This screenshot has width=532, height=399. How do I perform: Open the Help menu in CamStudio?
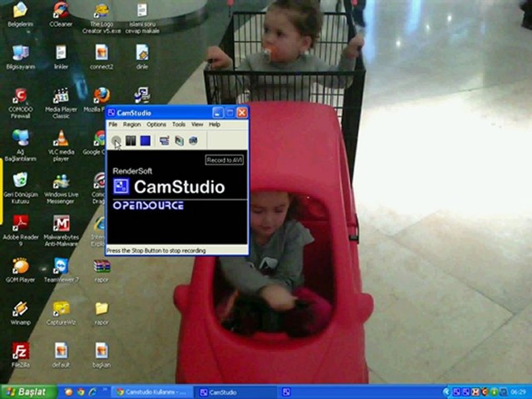(x=214, y=125)
